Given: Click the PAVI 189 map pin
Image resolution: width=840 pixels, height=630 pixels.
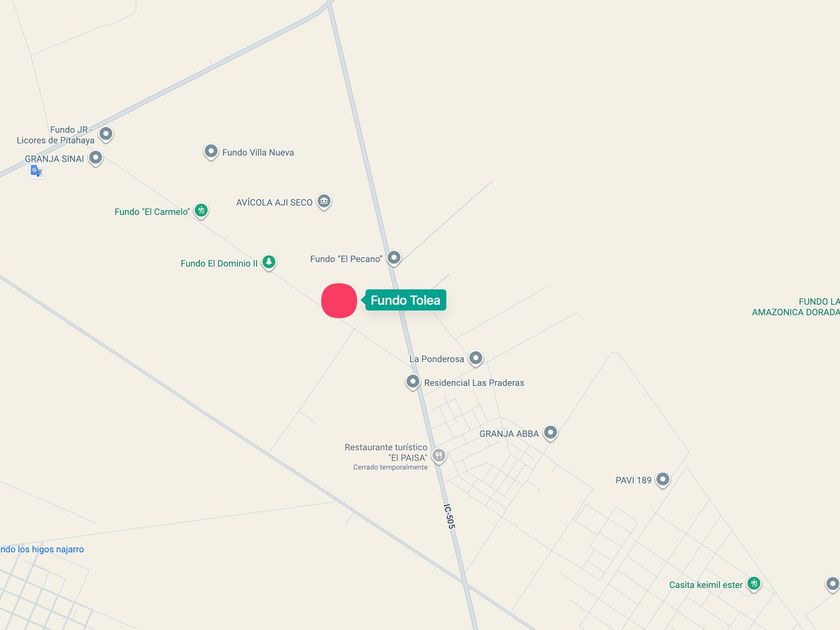Looking at the screenshot, I should click(663, 479).
